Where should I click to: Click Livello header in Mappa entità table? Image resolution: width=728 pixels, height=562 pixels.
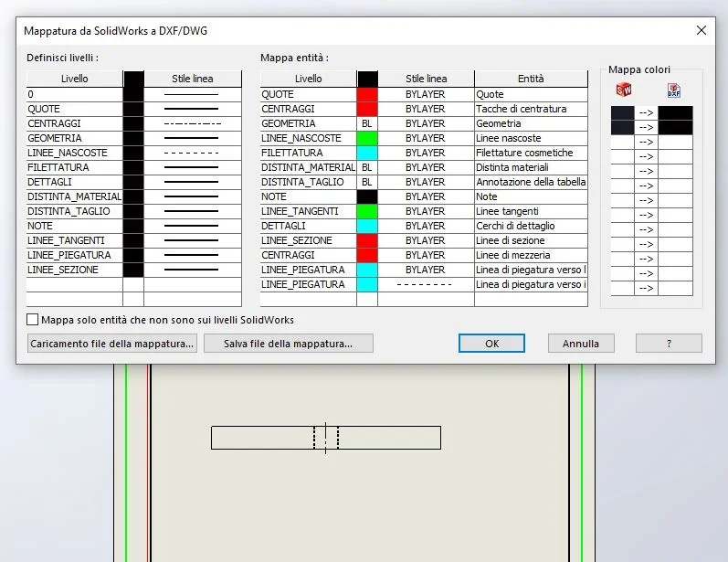309,79
